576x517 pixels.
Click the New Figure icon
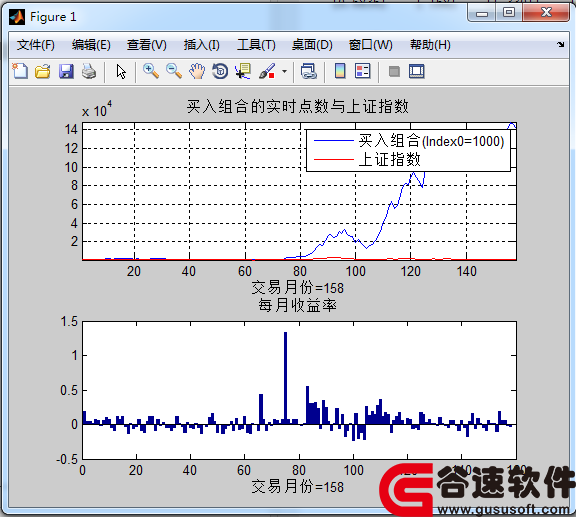coord(20,71)
